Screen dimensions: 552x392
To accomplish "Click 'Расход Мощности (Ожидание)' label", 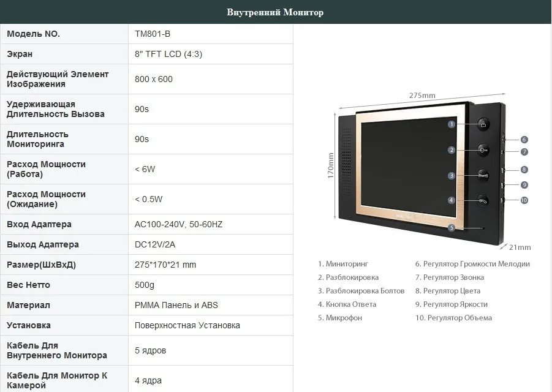I will [46, 199].
